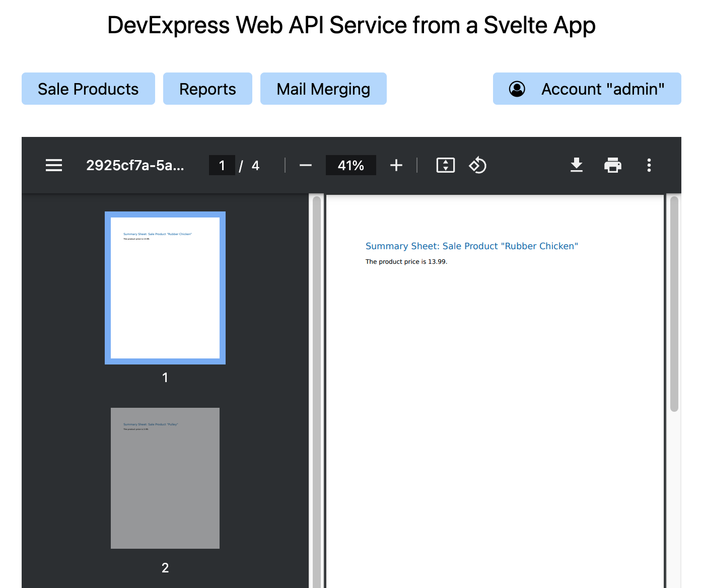Screen dimensions: 701x588
Task: Click the thumbnail label "2"
Action: [x=165, y=568]
